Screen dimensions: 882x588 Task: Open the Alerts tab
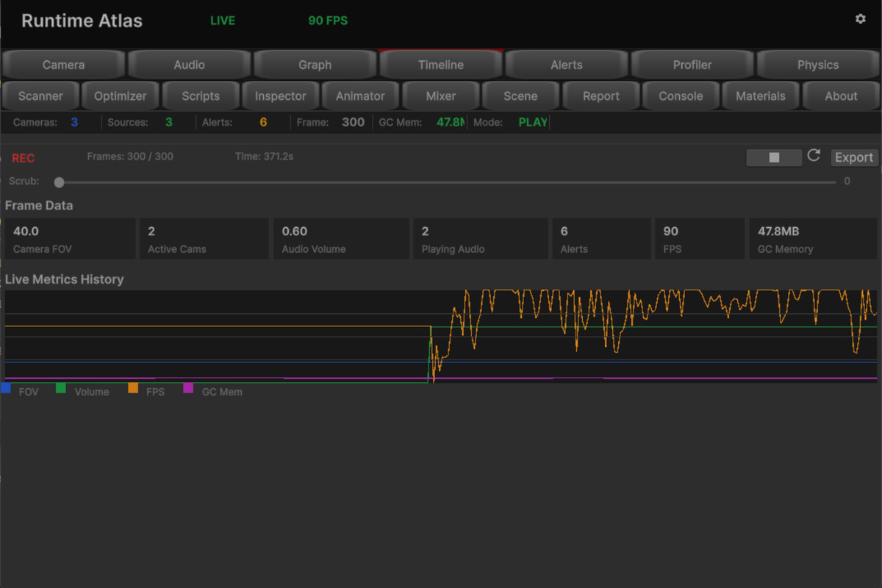pyautogui.click(x=566, y=65)
